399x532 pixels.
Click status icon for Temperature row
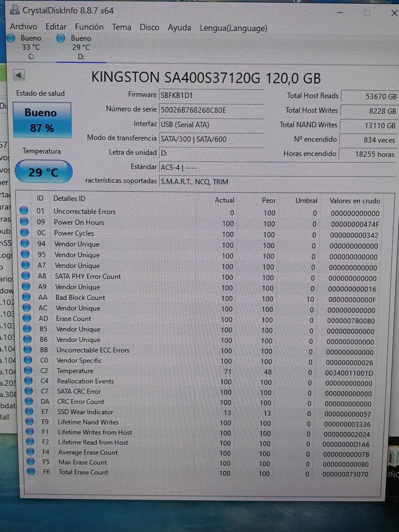[28, 370]
